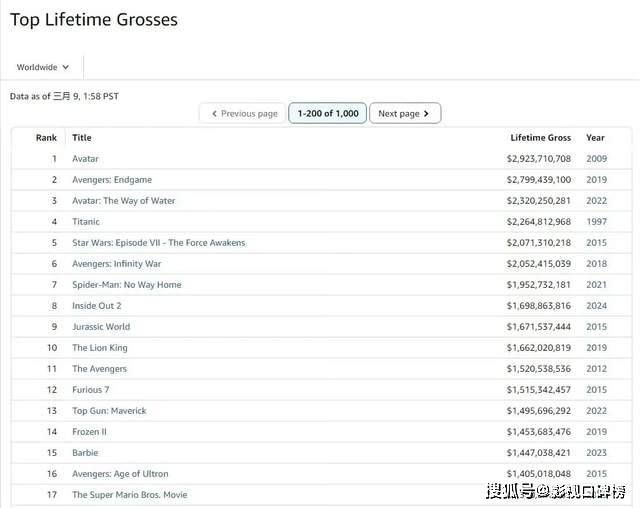Viewport: 640px width, 508px height.
Task: Select the Top Lifetime Grosses heading
Action: (94, 20)
